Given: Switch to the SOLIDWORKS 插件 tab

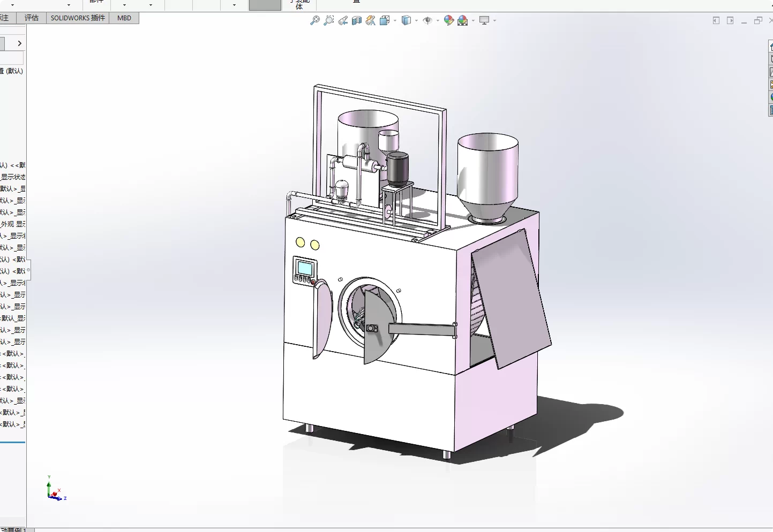Looking at the screenshot, I should pos(78,18).
